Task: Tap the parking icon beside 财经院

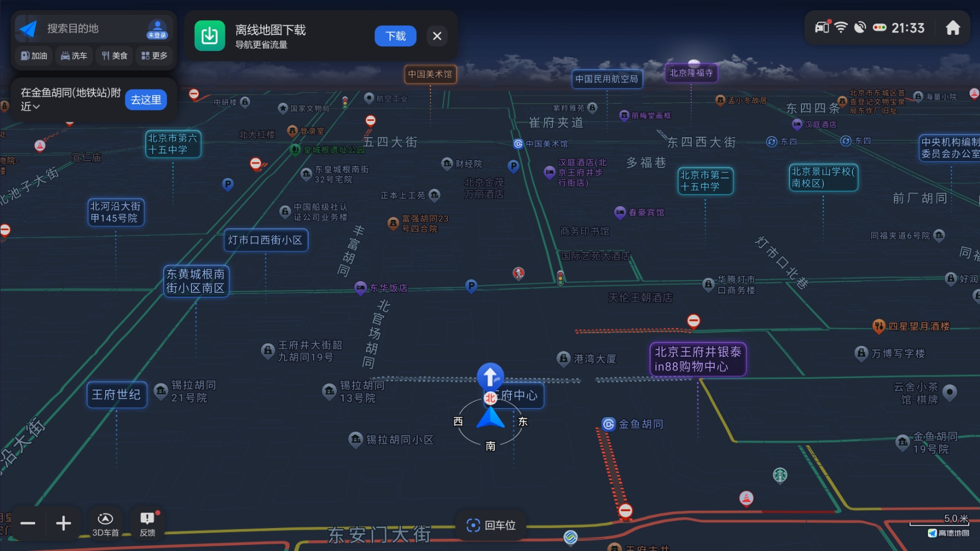Action: pos(513,166)
